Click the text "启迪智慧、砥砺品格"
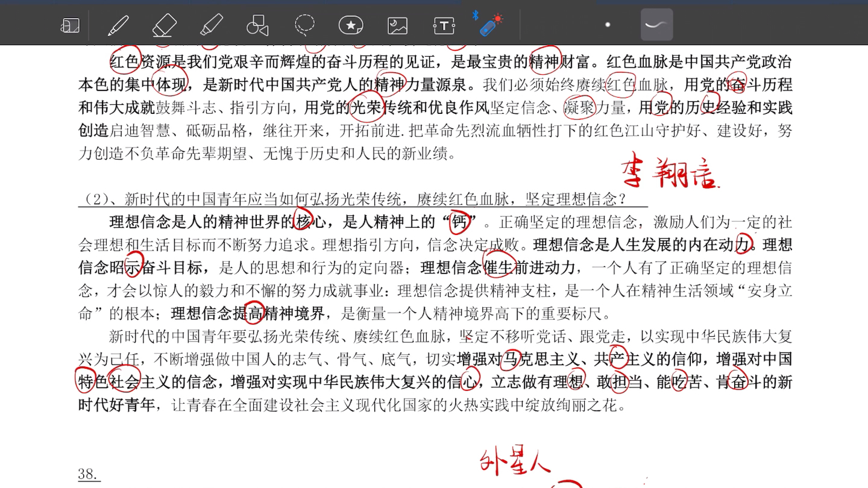 click(178, 131)
